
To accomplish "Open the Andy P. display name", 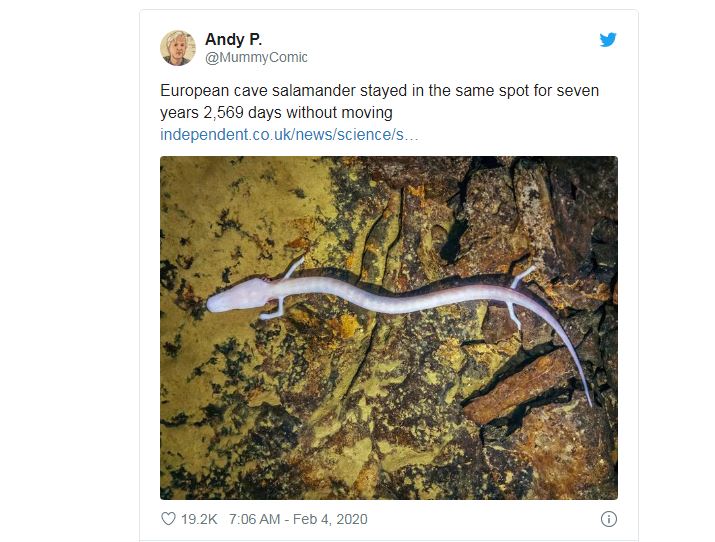I will click(x=233, y=39).
